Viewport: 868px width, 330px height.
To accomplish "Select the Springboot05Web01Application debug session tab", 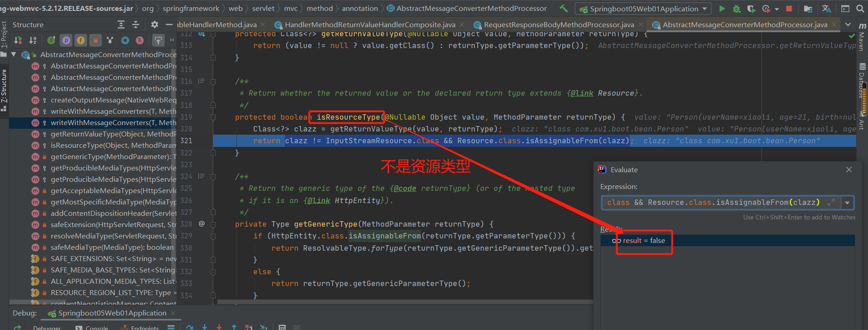I will 112,313.
